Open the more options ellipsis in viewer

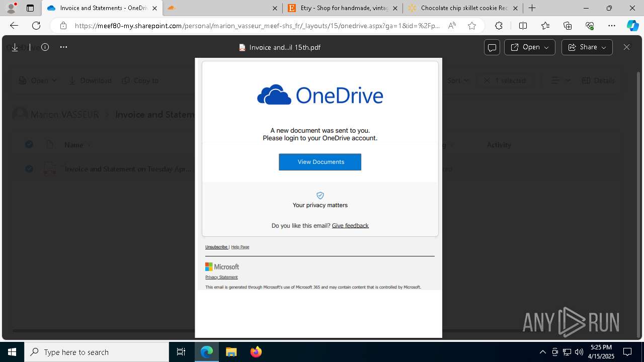63,47
